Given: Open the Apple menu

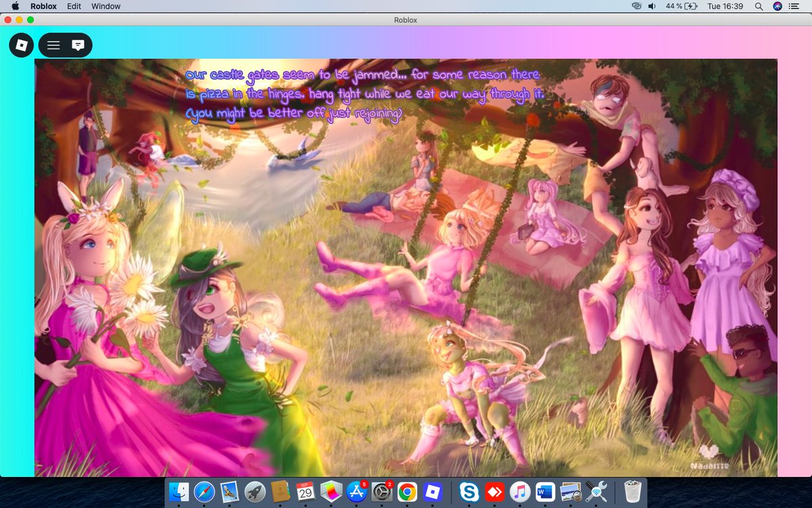Looking at the screenshot, I should click(x=15, y=6).
